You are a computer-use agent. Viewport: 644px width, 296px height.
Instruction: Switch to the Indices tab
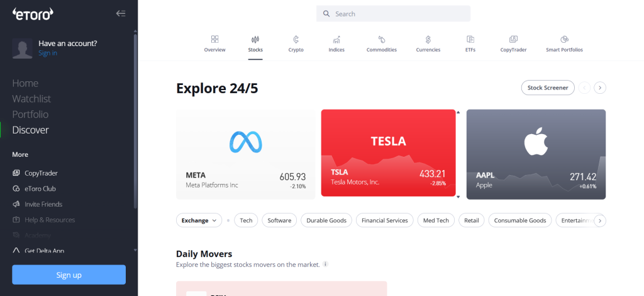click(336, 44)
